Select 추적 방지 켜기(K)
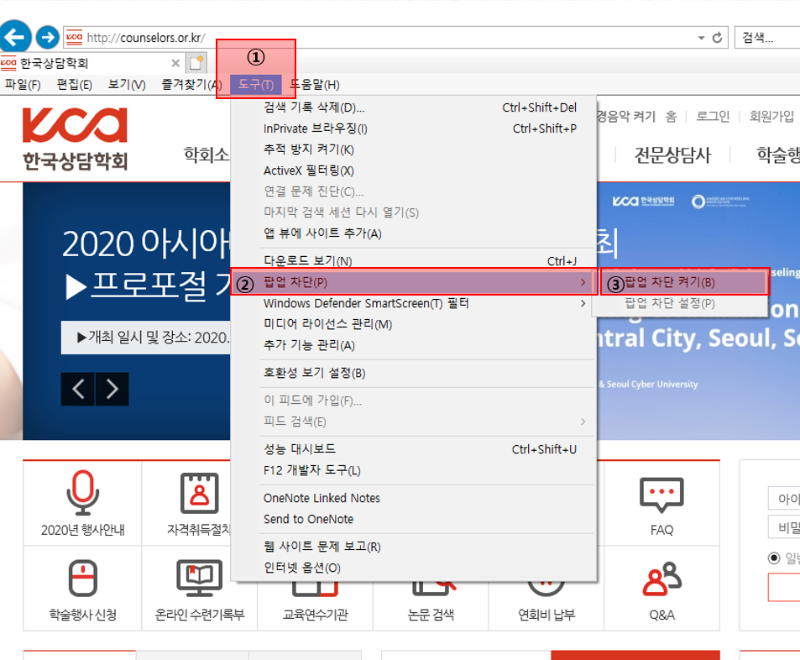800x660 pixels. (413, 149)
